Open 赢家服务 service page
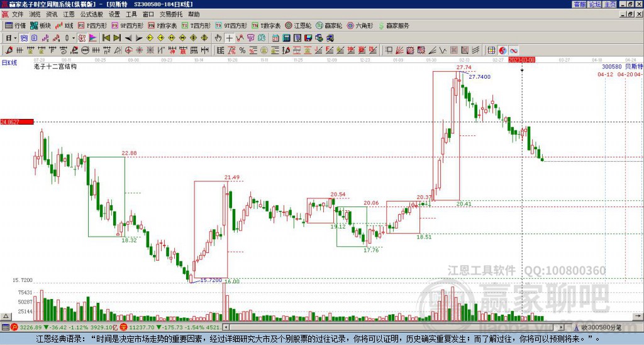The height and width of the screenshot is (345, 644). pyautogui.click(x=394, y=25)
